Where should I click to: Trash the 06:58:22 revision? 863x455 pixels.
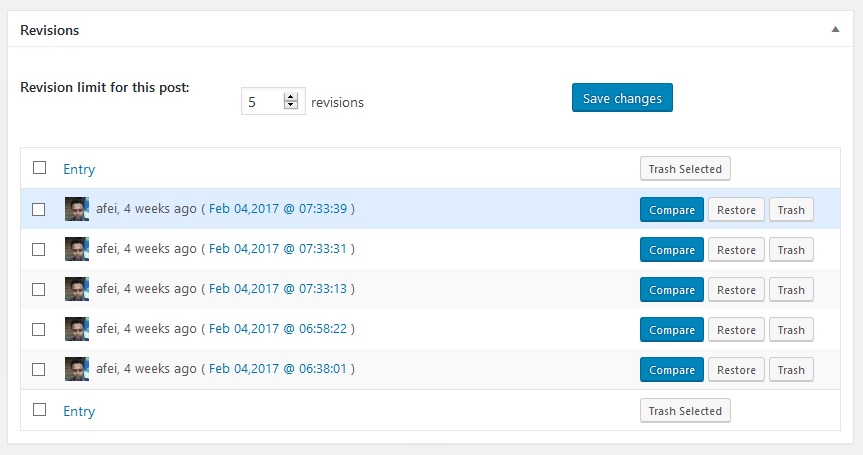(791, 330)
